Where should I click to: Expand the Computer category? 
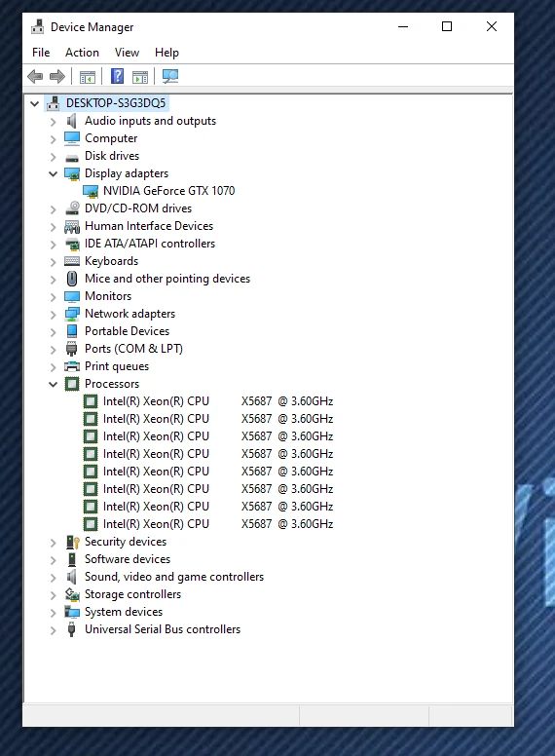[x=53, y=139]
